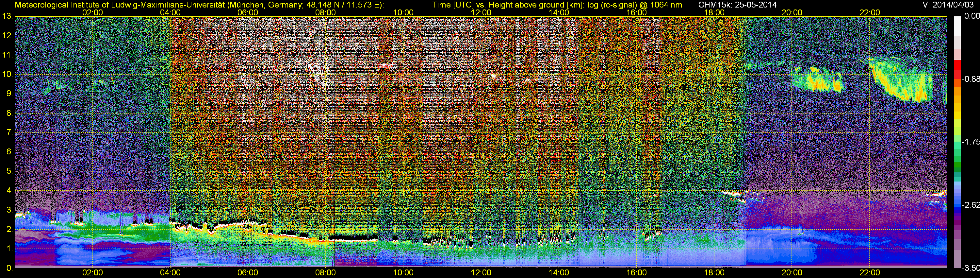The width and height of the screenshot is (980, 278).
Task: Click the -1.75 color scale label
Action: (x=971, y=142)
